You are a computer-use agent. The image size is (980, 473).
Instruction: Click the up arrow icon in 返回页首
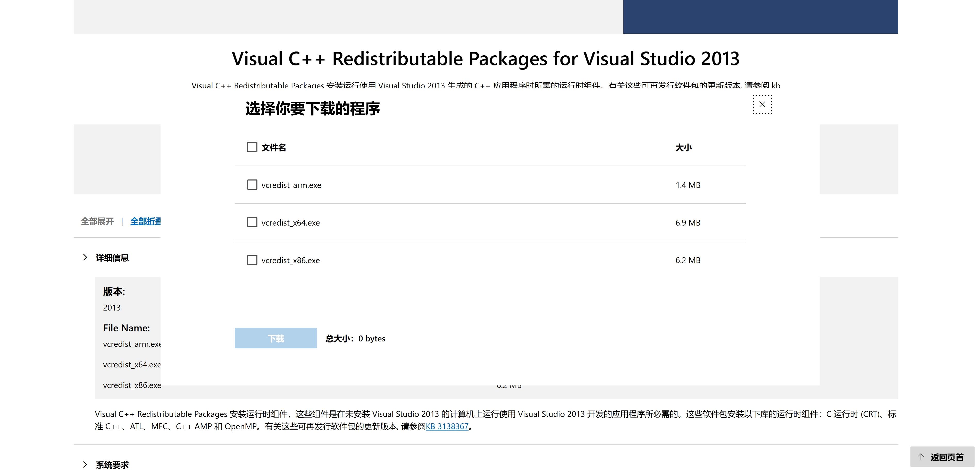[x=921, y=457]
